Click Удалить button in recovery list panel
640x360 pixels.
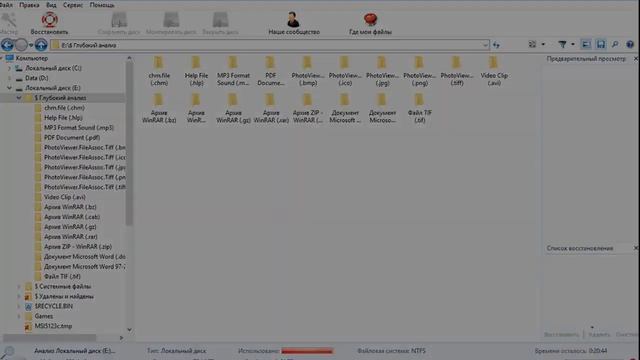tap(599, 335)
